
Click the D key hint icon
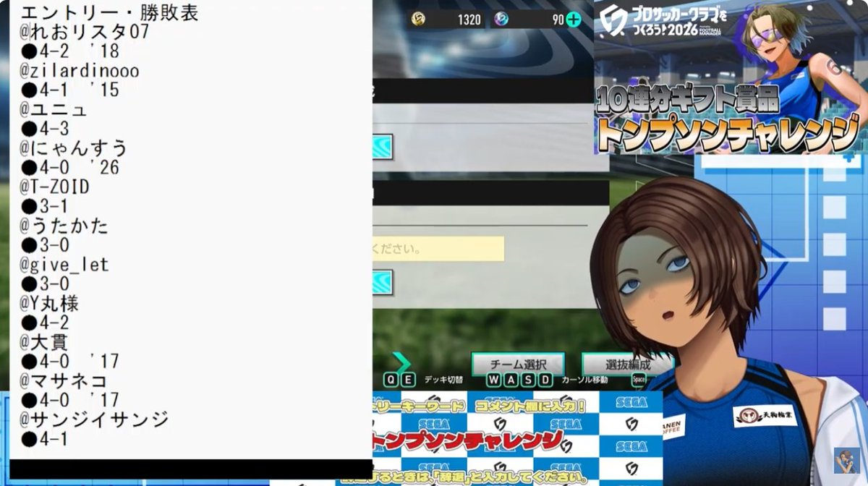[545, 380]
